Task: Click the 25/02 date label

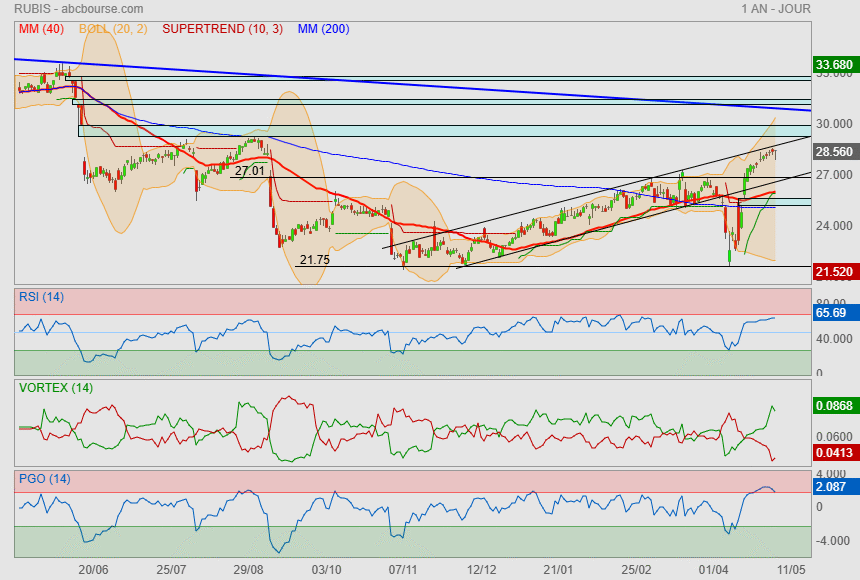Action: [x=636, y=570]
